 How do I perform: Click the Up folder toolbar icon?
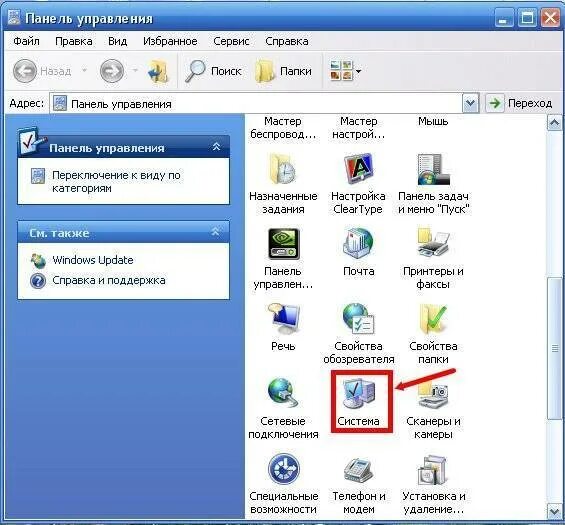click(158, 71)
